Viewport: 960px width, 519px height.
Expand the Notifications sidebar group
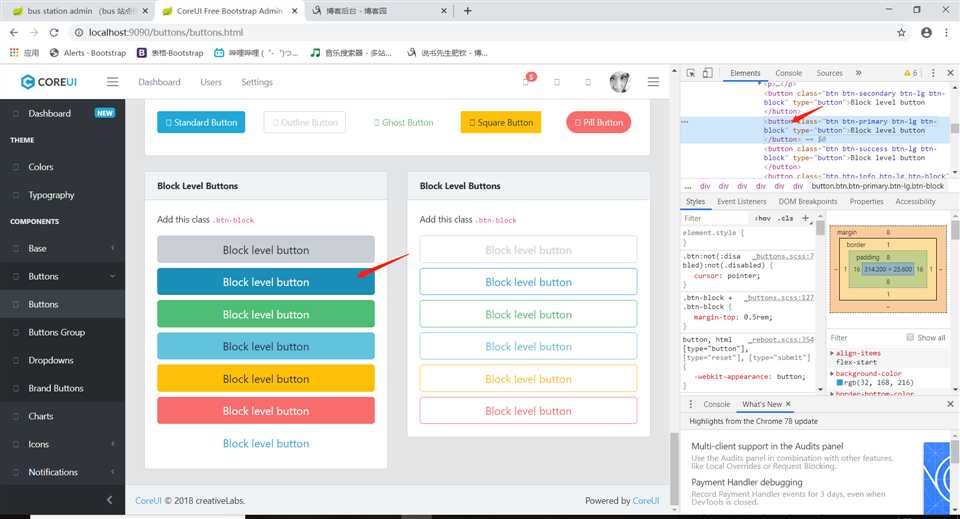62,472
